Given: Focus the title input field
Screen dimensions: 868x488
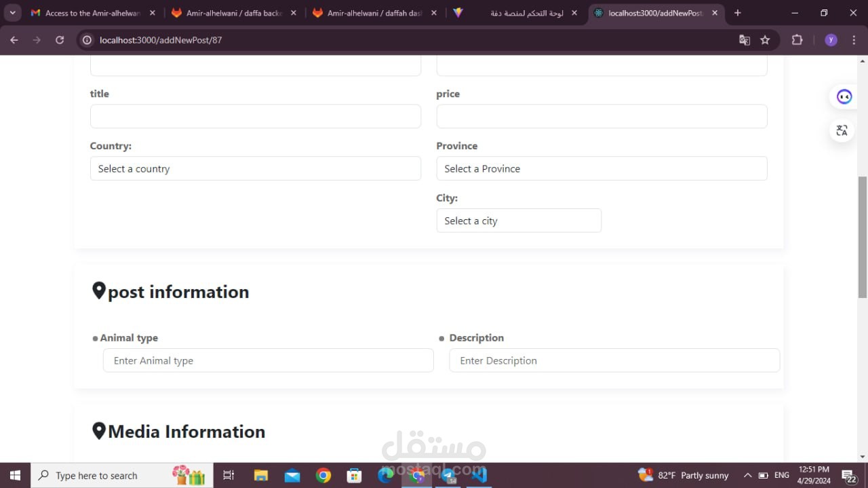Looking at the screenshot, I should point(256,116).
